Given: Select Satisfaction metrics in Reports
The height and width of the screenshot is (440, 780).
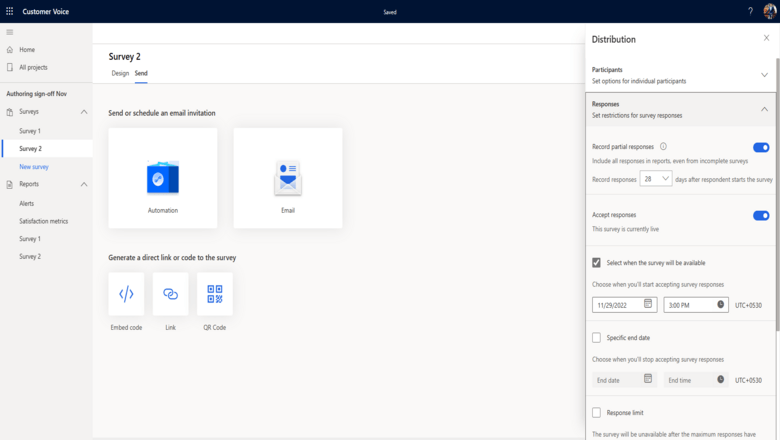Looking at the screenshot, I should [44, 221].
